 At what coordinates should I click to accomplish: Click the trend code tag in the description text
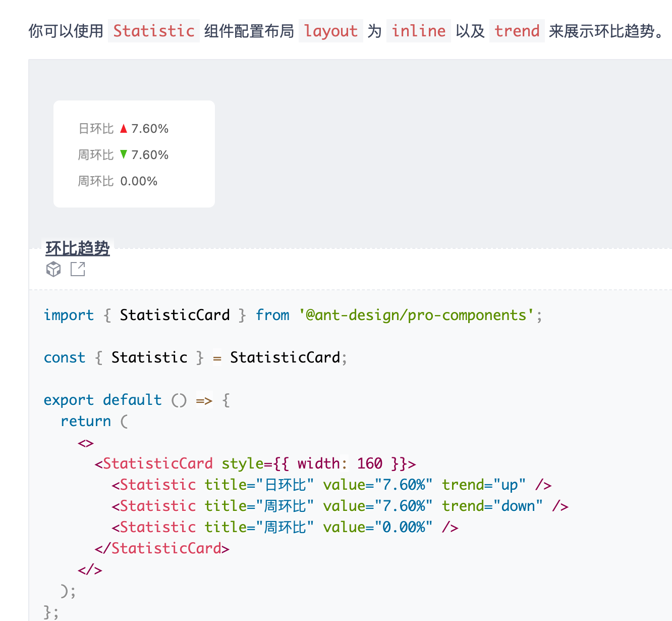pos(517,31)
